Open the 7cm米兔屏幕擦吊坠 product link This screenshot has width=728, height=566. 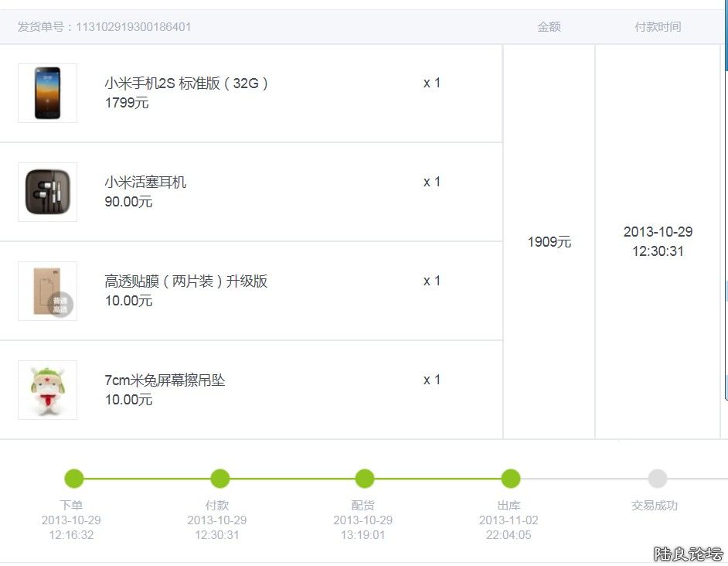165,380
